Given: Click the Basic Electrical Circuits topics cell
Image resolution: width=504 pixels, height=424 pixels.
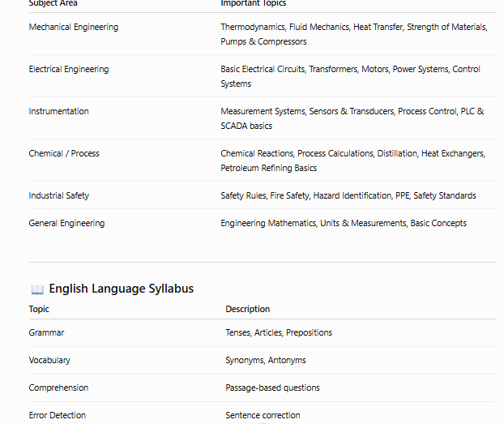Looking at the screenshot, I should point(350,76).
